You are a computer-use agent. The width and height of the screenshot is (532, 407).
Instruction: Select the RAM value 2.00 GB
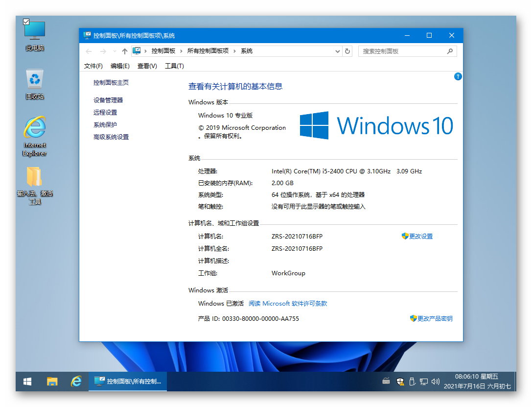coord(282,183)
